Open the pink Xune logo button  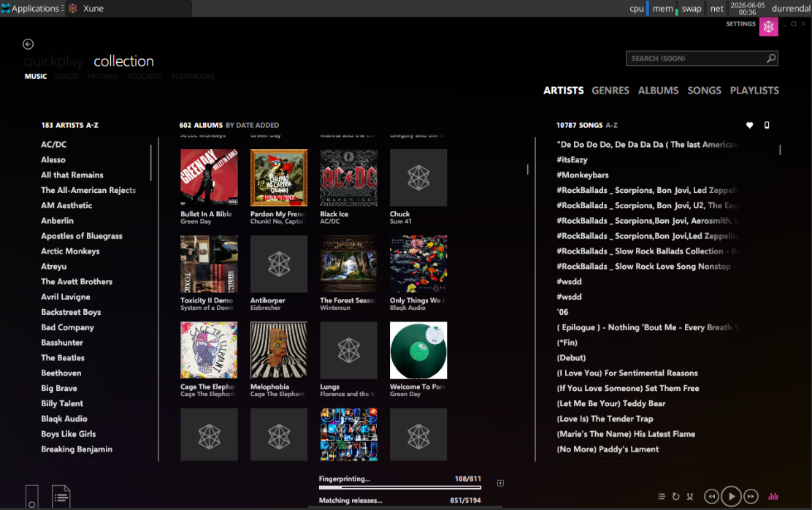tap(768, 27)
